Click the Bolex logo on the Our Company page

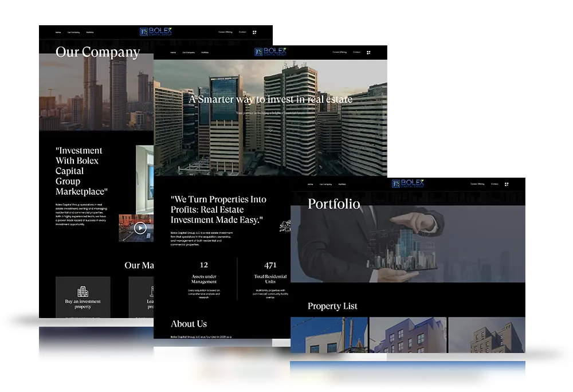coord(155,30)
